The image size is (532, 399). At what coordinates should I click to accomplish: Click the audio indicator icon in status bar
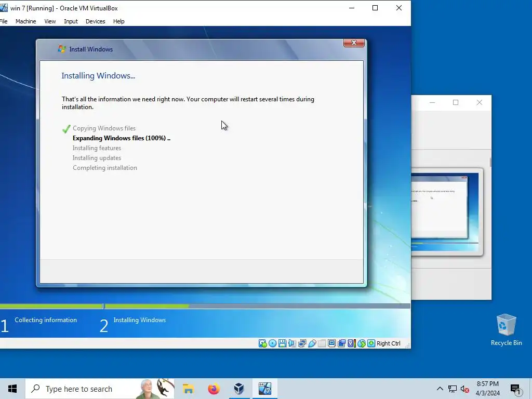point(292,343)
